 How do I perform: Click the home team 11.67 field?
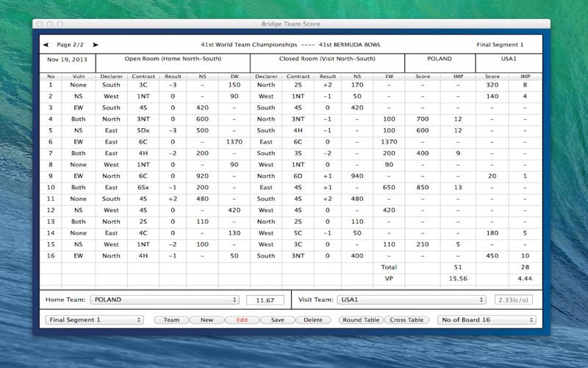(x=265, y=300)
